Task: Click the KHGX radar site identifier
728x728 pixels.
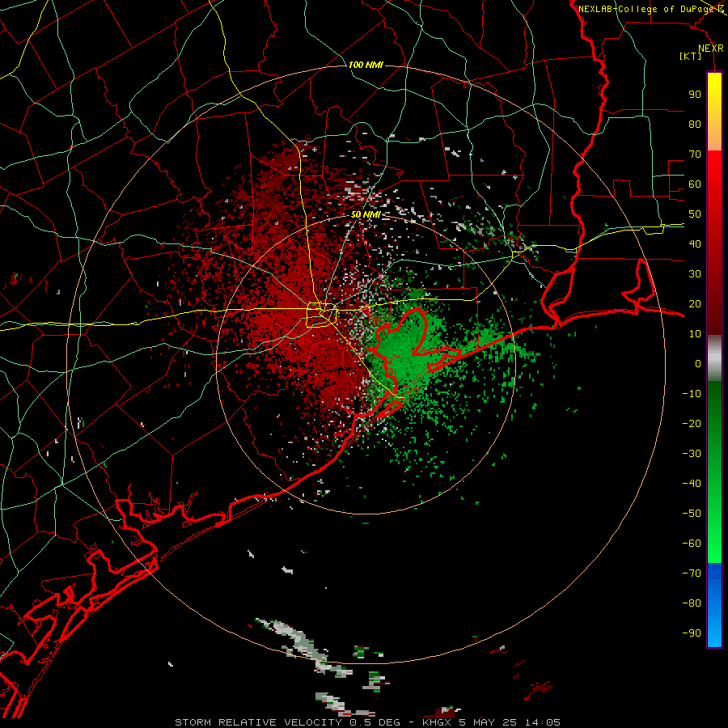Action: 438,722
